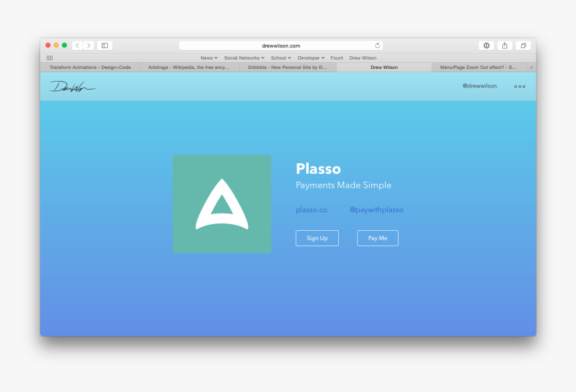Open a new tab with the plus button

pos(530,67)
